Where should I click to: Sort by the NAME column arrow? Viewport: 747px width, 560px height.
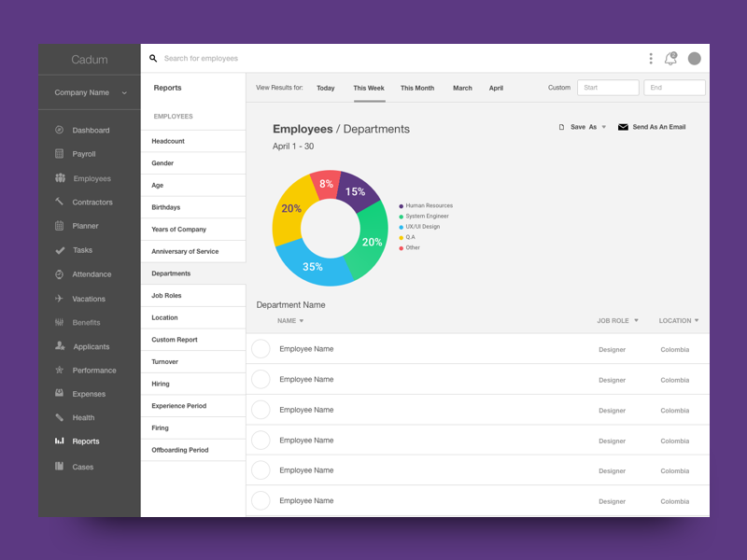[301, 321]
